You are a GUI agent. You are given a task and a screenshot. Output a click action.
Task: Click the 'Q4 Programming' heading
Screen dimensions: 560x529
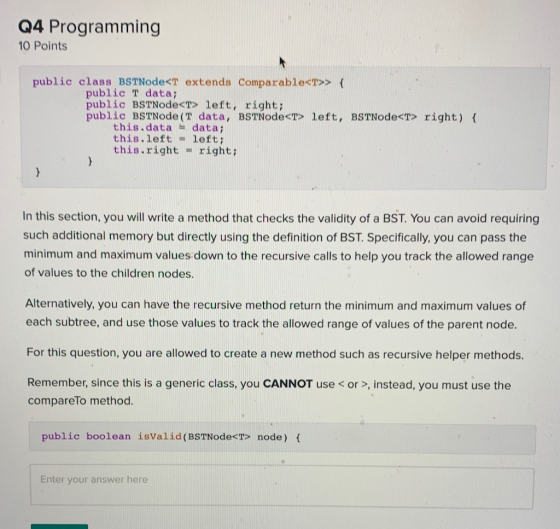point(89,27)
